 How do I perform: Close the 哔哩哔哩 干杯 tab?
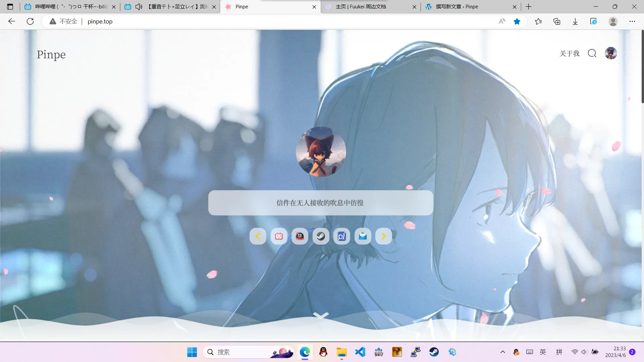tap(114, 7)
